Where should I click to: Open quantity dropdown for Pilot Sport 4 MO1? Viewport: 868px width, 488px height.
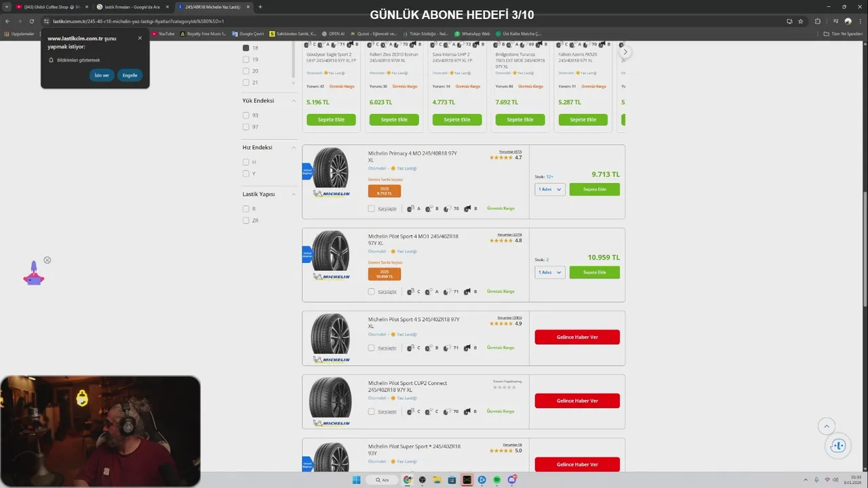tap(550, 272)
